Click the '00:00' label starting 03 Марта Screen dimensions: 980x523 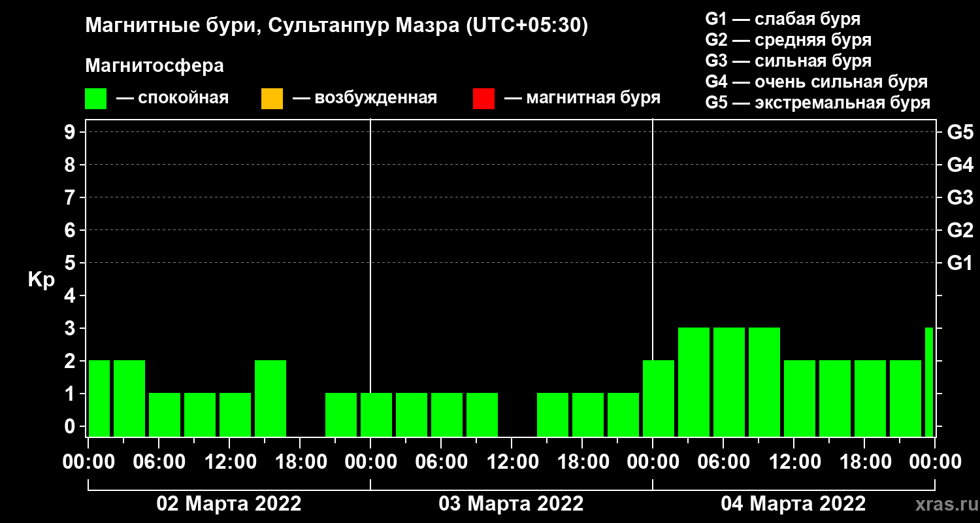pos(370,462)
